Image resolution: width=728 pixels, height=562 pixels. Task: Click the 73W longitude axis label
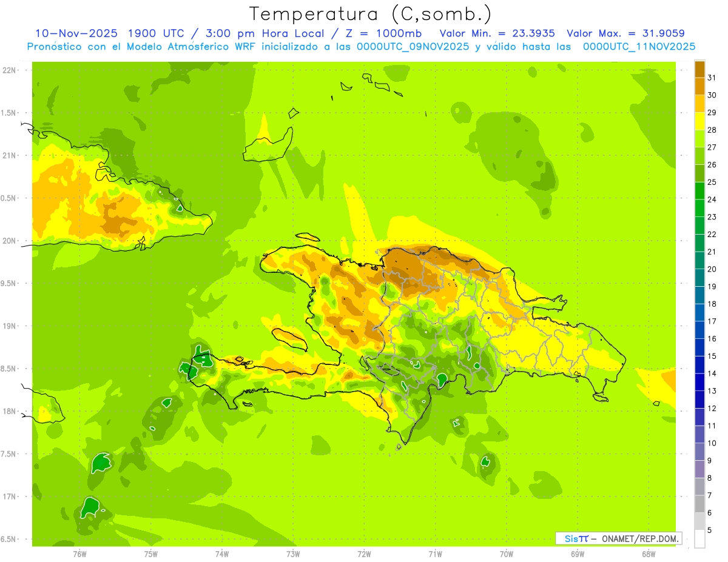[x=293, y=554]
